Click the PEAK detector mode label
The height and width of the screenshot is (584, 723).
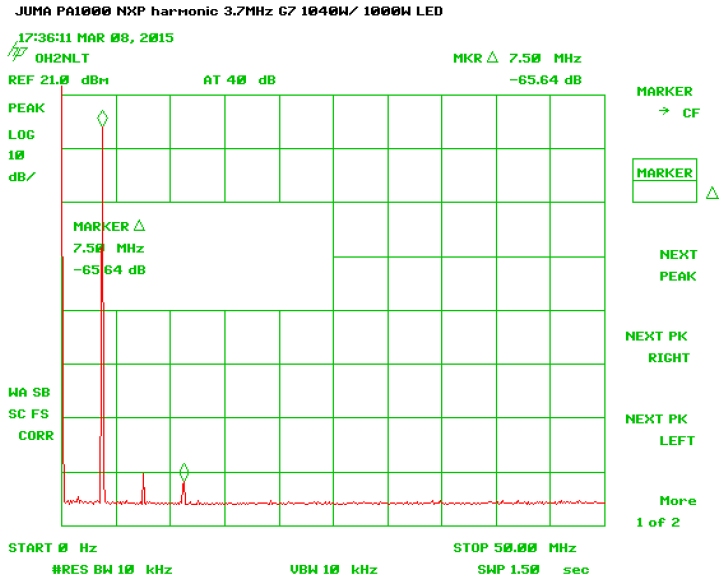pyautogui.click(x=26, y=108)
